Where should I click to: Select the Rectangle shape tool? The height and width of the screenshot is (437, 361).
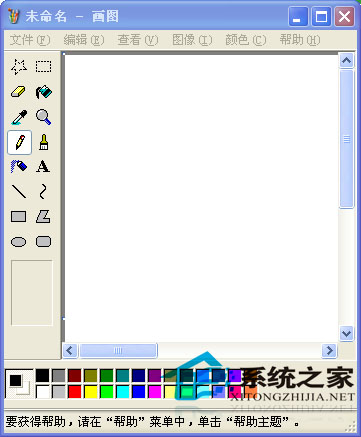point(19,217)
